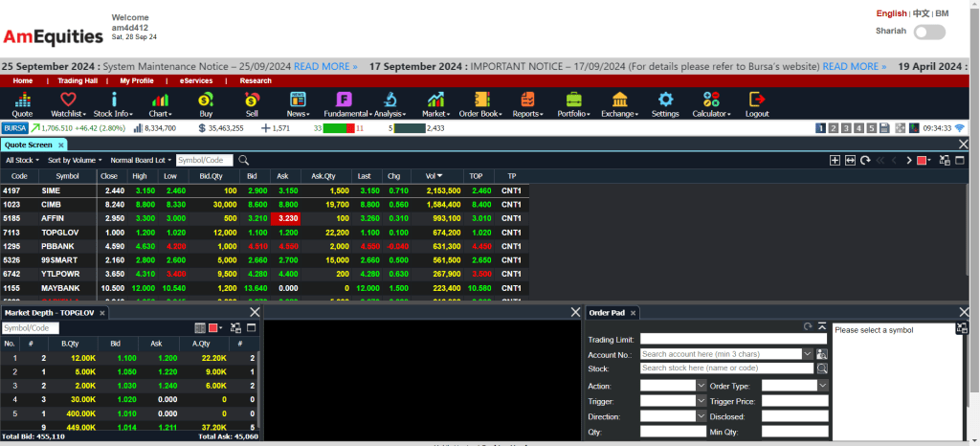
Task: Expand the All Stock filter dropdown
Action: pos(22,161)
